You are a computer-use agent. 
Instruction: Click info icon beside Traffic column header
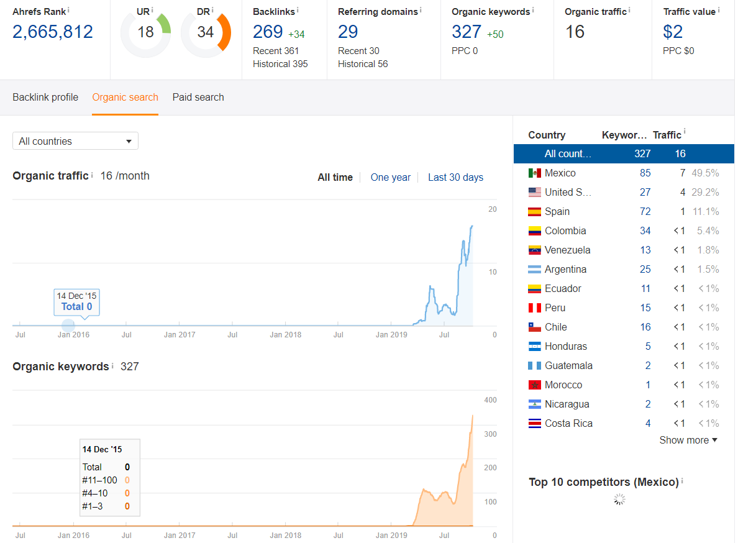[685, 132]
